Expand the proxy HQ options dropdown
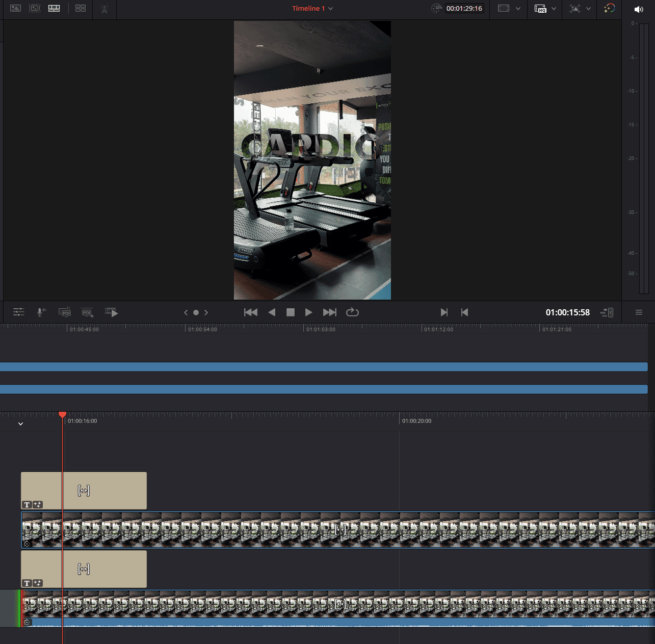655x644 pixels. (x=554, y=9)
